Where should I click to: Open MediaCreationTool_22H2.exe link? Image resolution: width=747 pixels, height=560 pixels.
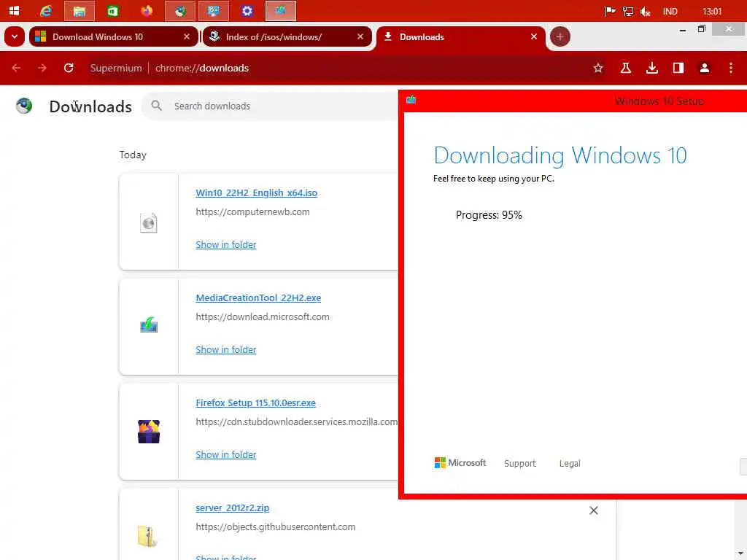258,298
